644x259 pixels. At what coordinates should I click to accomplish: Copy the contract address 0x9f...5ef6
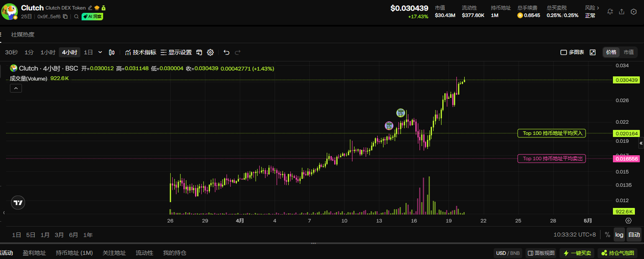65,17
